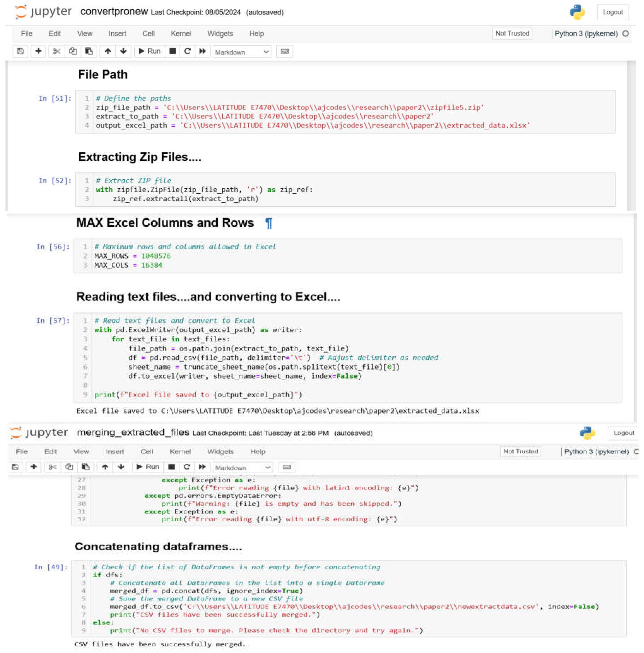Viewport: 644px width, 653px height.
Task: Move the selected cell down
Action: 124,51
